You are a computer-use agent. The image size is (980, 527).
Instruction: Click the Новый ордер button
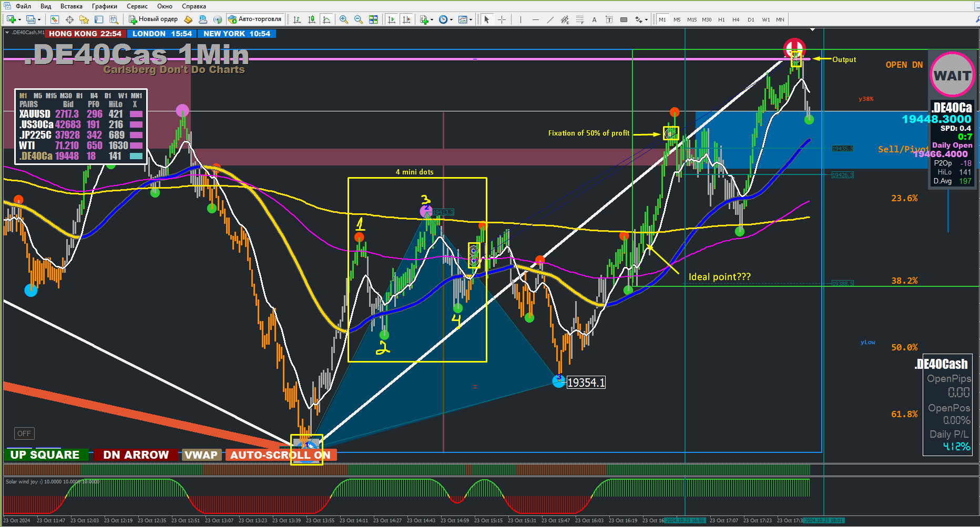154,19
